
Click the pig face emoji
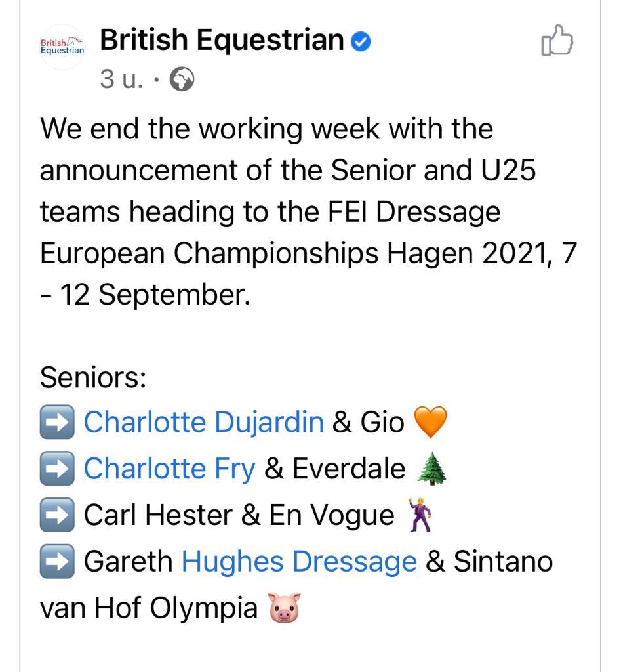(x=285, y=607)
